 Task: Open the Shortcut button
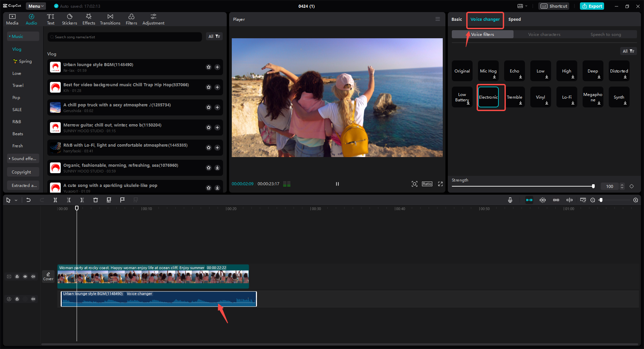click(554, 6)
